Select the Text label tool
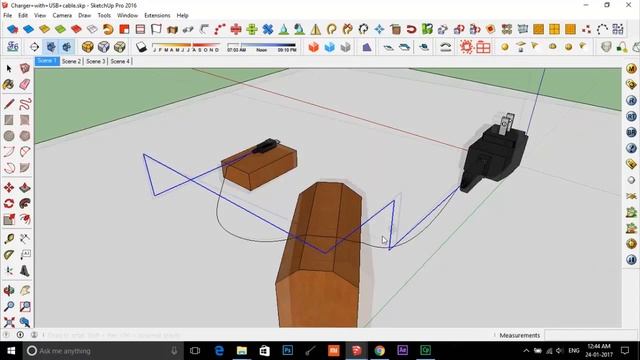The width and height of the screenshot is (640, 360). coord(24,255)
